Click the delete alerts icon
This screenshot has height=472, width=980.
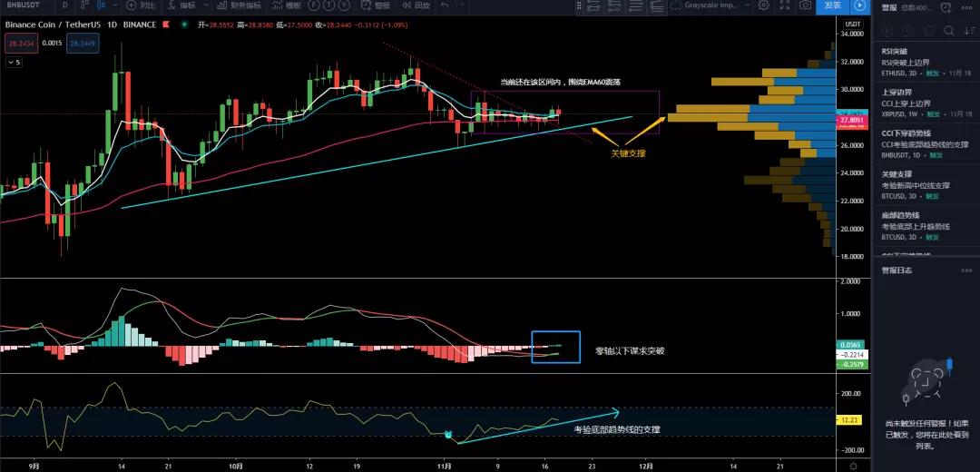pos(929,31)
